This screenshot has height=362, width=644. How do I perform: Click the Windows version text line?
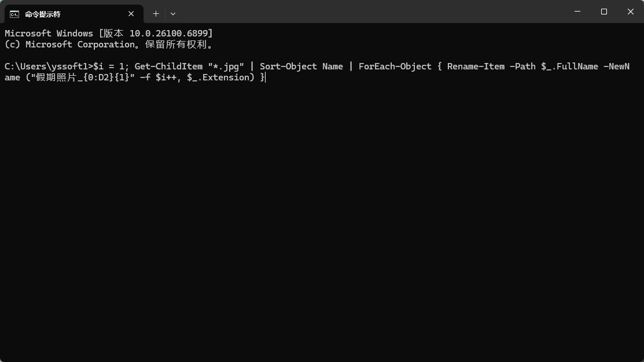(109, 34)
